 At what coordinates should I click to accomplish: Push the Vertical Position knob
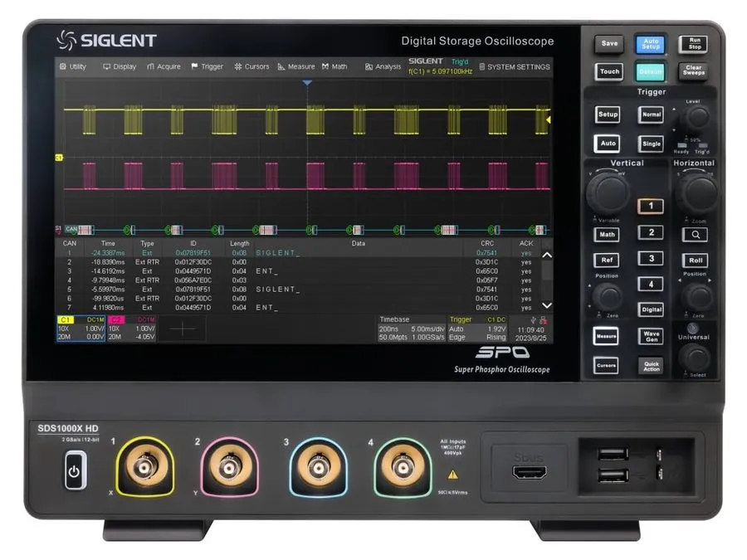pyautogui.click(x=608, y=297)
